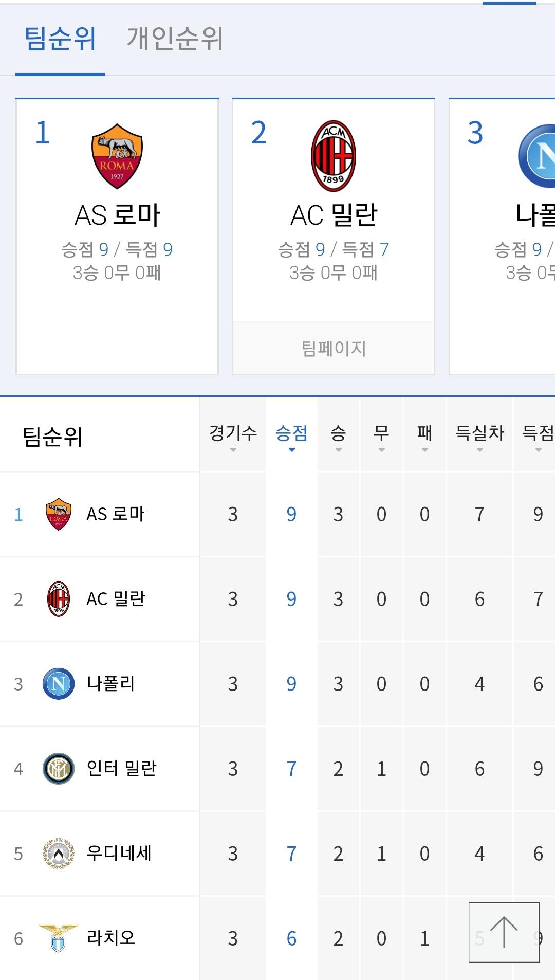Click the AC Milan crest in the second-place card
555x980 pixels.
334,156
